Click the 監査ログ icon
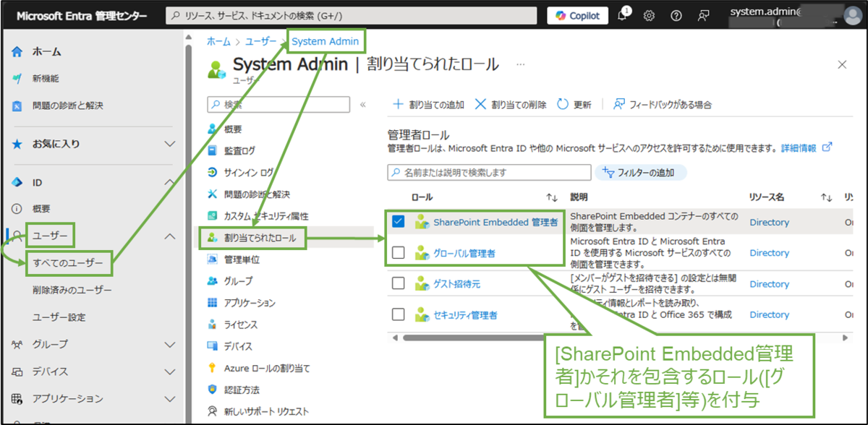 [213, 151]
